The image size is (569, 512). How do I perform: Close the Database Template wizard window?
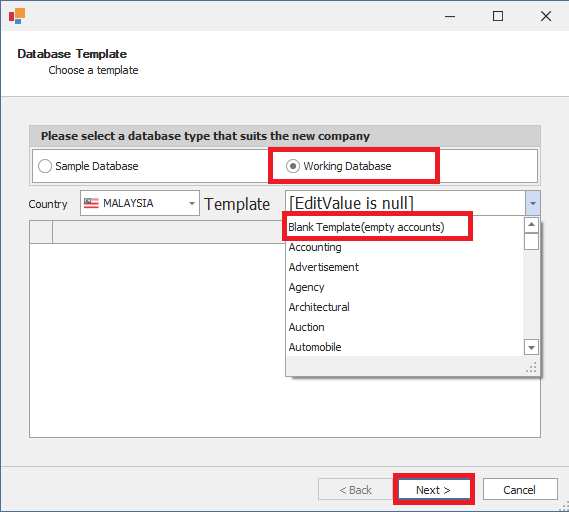click(x=546, y=16)
